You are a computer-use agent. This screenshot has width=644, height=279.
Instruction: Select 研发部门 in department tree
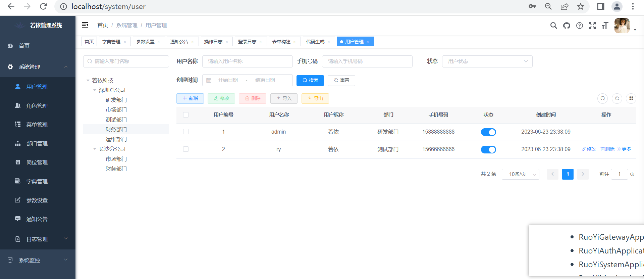116,100
